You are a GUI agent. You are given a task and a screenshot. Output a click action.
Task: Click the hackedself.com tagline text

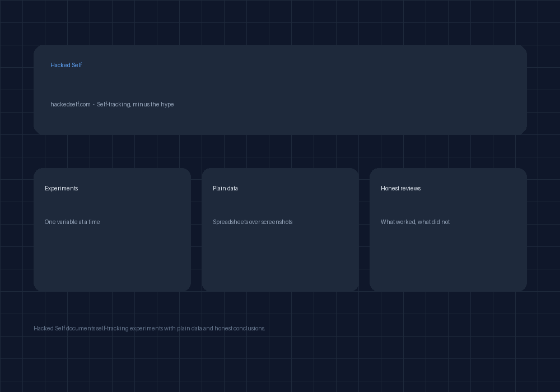click(x=112, y=104)
